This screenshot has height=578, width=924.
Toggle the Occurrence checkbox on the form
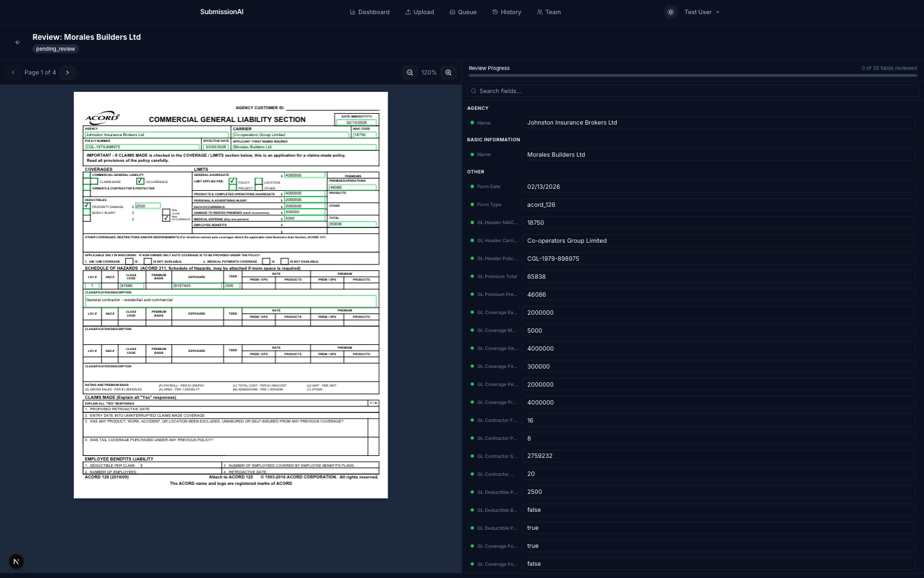140,181
